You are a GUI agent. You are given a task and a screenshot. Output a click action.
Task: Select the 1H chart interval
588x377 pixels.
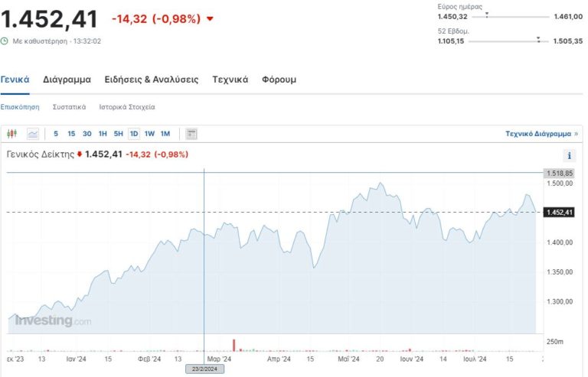coord(103,134)
